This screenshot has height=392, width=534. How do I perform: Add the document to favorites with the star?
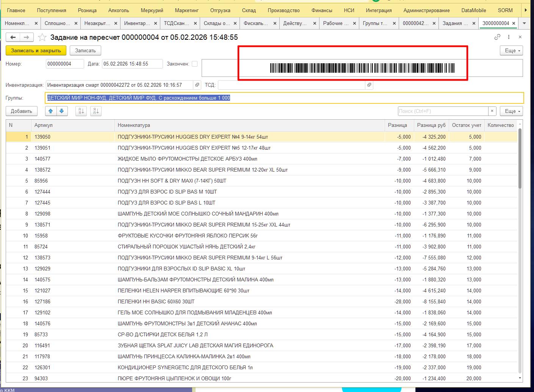pyautogui.click(x=42, y=37)
